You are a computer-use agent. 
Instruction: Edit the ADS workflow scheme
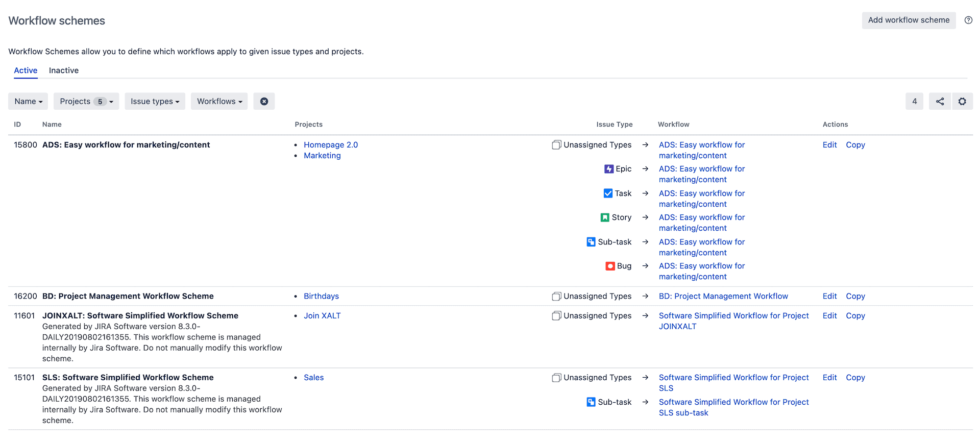pos(829,145)
